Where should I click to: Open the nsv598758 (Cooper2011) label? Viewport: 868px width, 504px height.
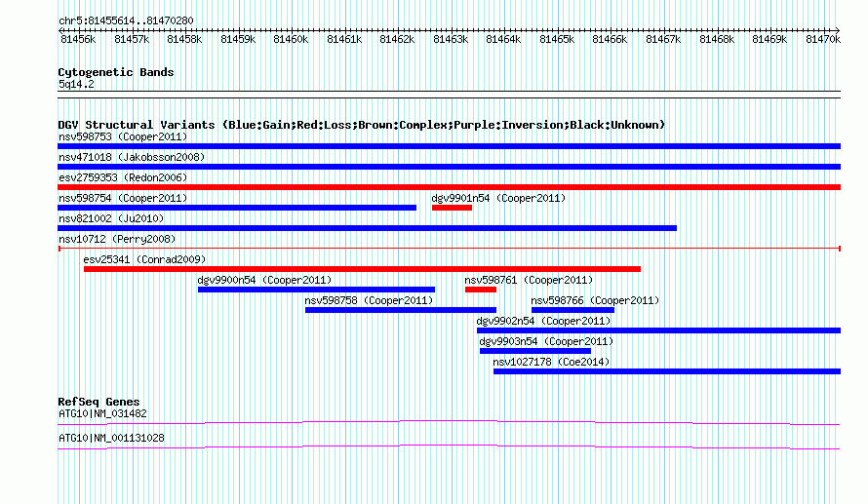tap(369, 300)
